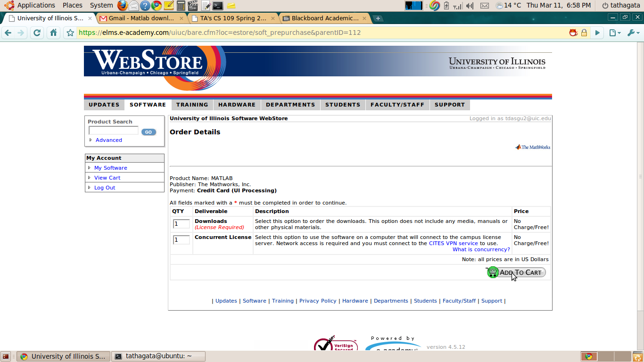Open the SOFTWARE navigation tab
Viewport: 644px width, 362px height.
point(148,105)
